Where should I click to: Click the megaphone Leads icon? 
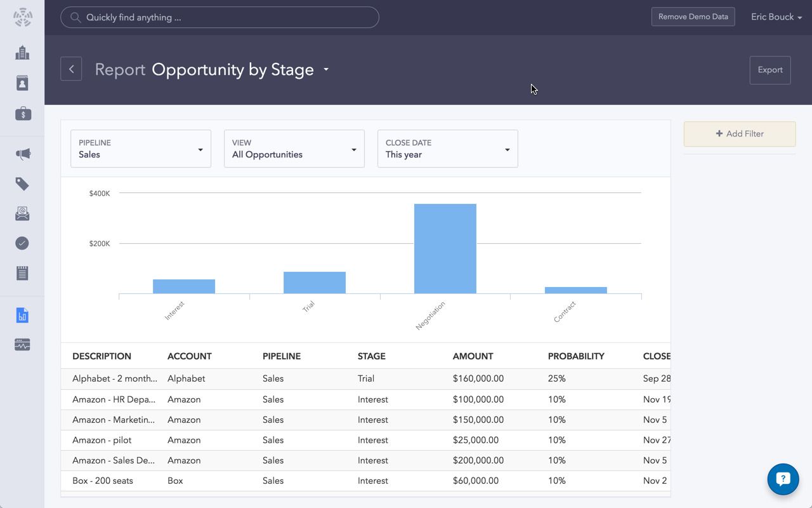pos(22,154)
